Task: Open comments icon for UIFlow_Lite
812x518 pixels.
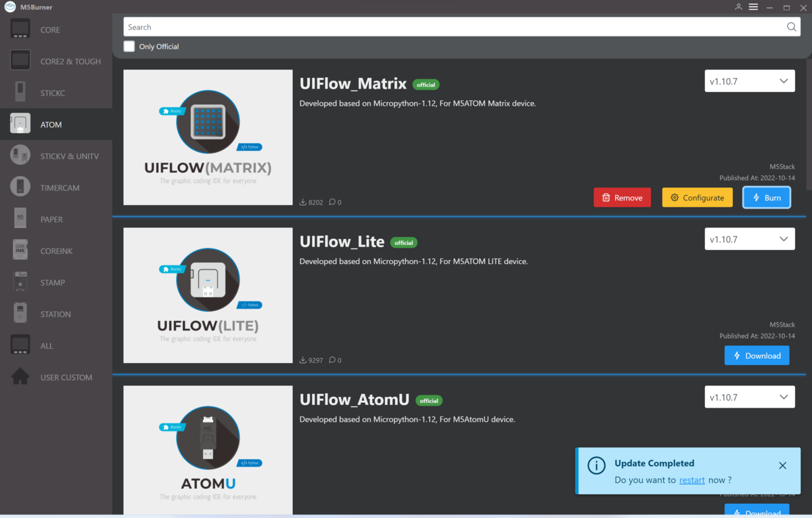Action: coord(332,360)
